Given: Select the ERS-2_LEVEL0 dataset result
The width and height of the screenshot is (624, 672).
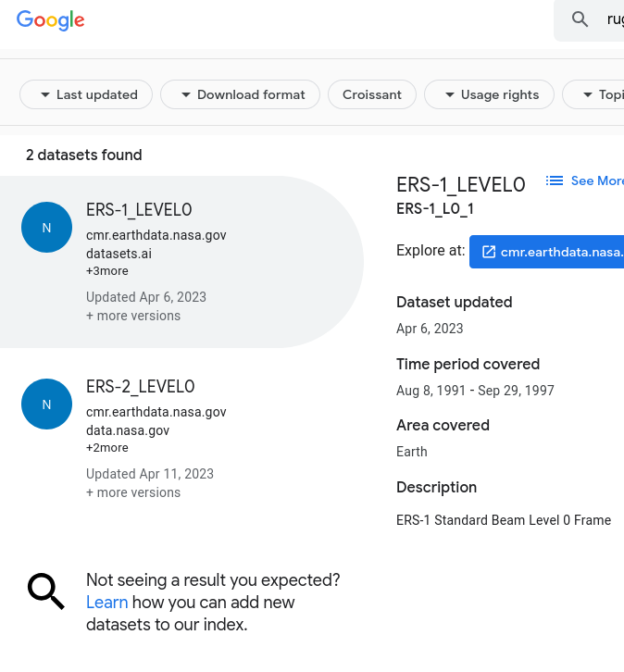Looking at the screenshot, I should pos(140,387).
